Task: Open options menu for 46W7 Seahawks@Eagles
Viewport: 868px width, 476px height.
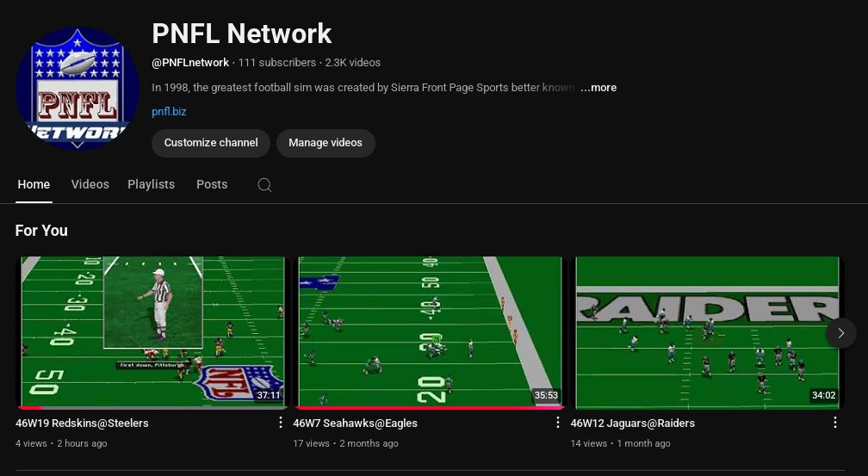Action: [x=557, y=423]
